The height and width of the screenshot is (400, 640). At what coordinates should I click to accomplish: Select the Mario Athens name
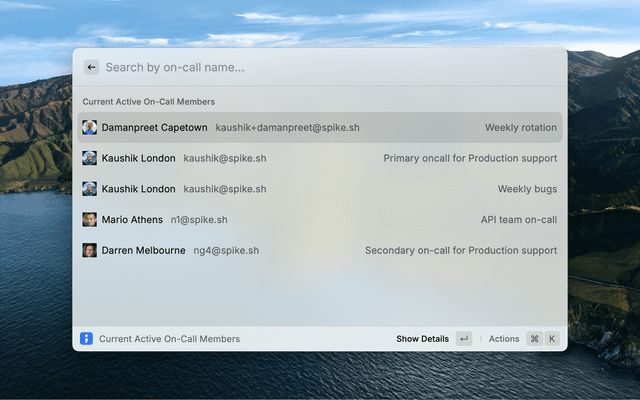[x=132, y=220]
